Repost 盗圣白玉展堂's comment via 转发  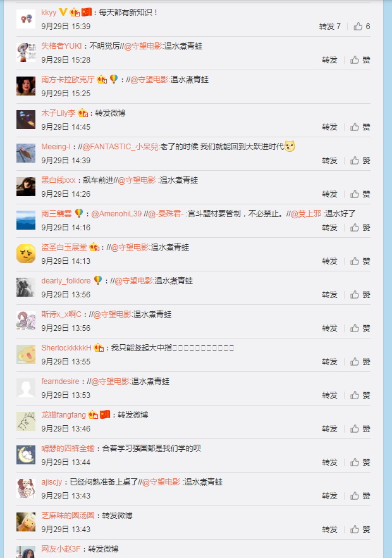click(329, 261)
